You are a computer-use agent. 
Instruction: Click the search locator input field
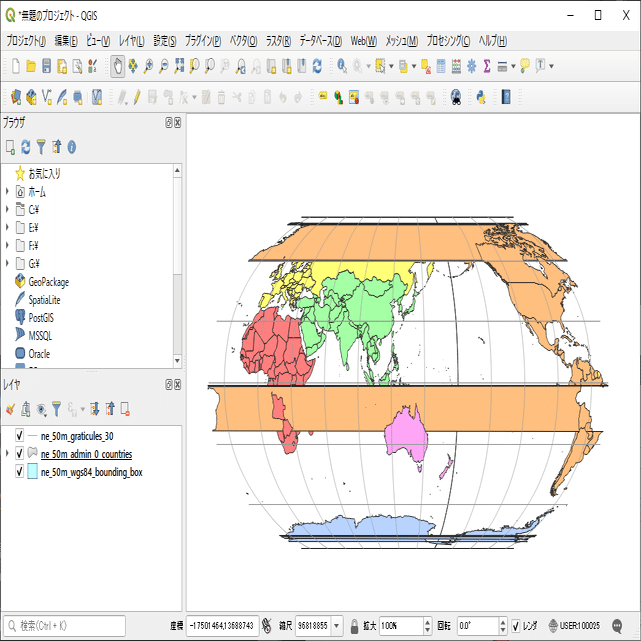click(64, 626)
